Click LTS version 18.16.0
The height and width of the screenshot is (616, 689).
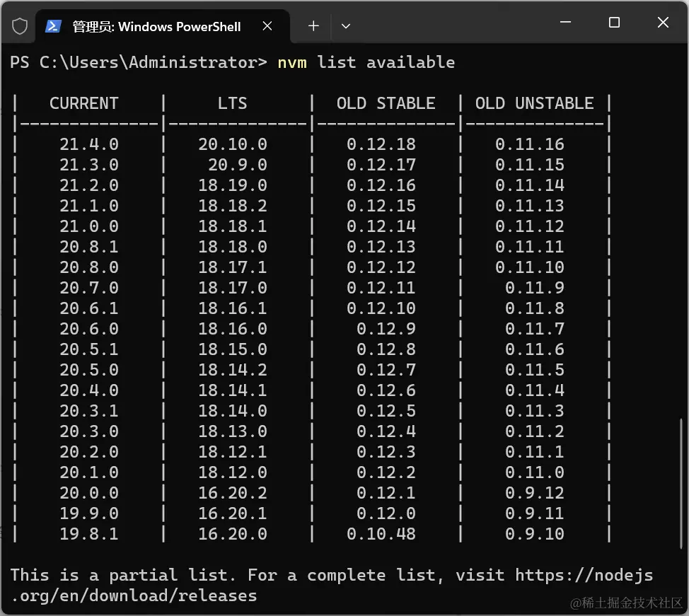(x=233, y=329)
